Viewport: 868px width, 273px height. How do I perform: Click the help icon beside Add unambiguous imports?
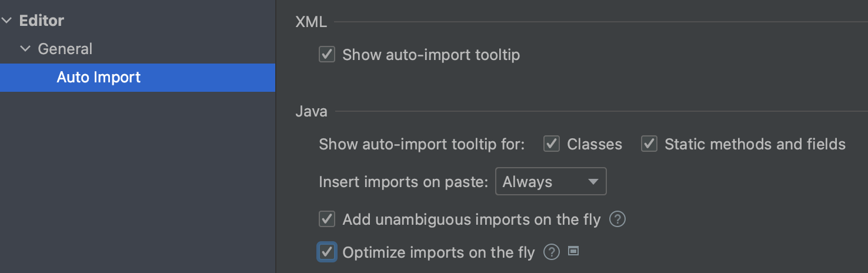pos(617,219)
